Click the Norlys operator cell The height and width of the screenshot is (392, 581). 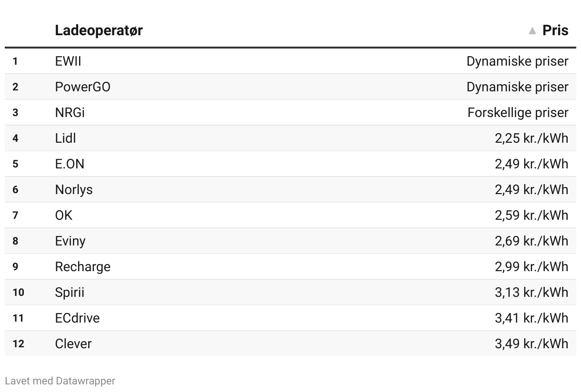(74, 190)
